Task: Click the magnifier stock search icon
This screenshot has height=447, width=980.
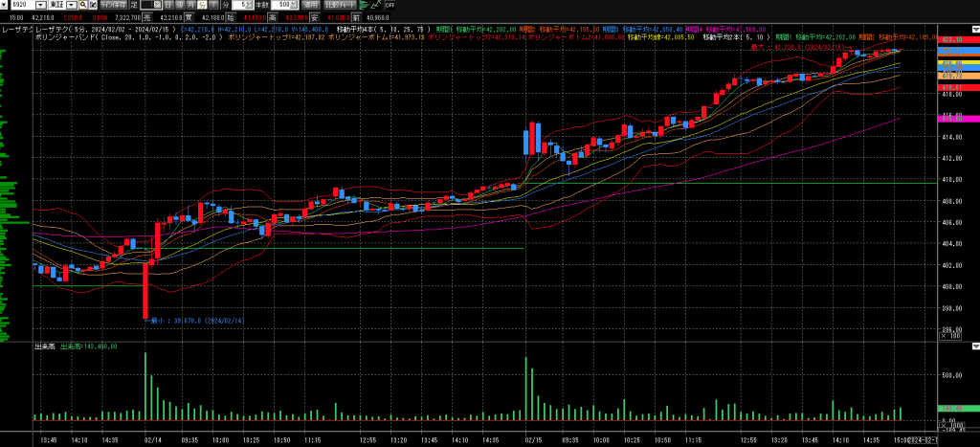Action: [83, 5]
